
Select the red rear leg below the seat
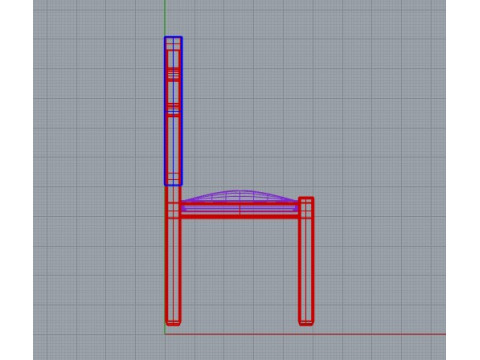tap(173, 272)
